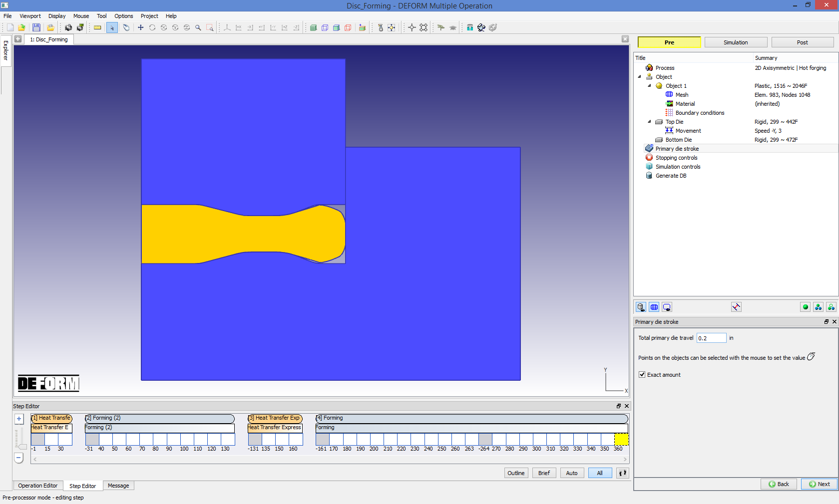Enable the Exact amount checkbox
The height and width of the screenshot is (504, 839).
point(642,375)
